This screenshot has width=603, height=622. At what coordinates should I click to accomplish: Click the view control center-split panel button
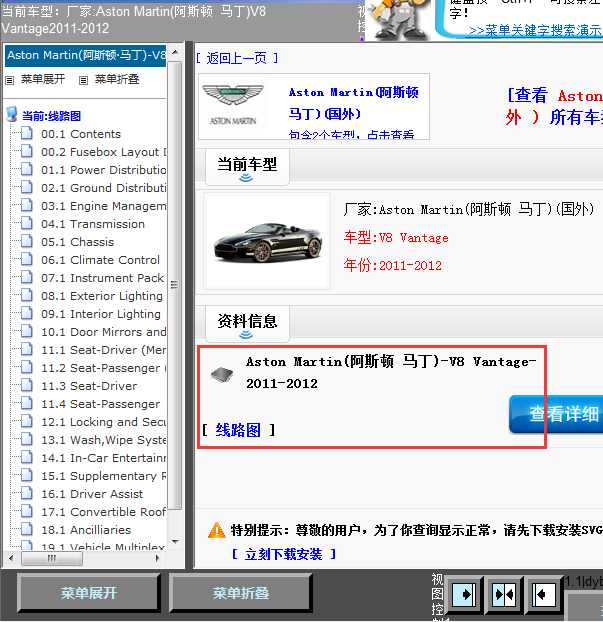tap(504, 594)
